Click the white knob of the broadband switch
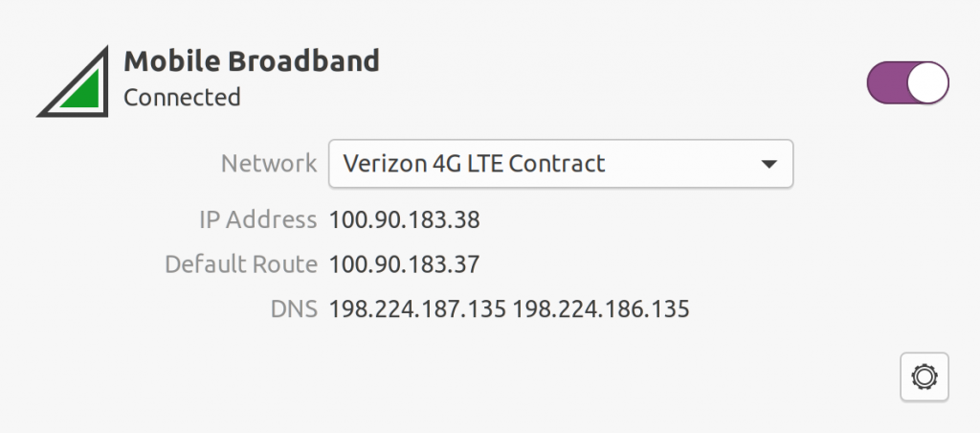980x433 pixels. point(927,83)
